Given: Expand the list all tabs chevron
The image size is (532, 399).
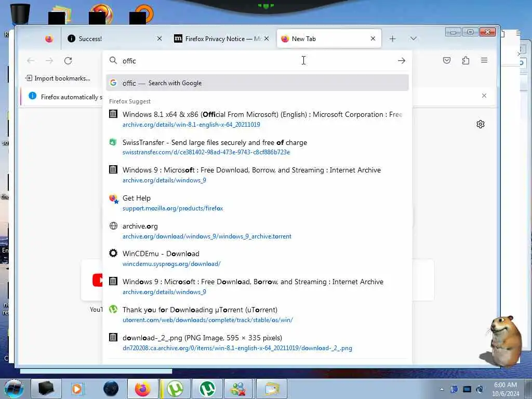Looking at the screenshot, I should (x=413, y=38).
